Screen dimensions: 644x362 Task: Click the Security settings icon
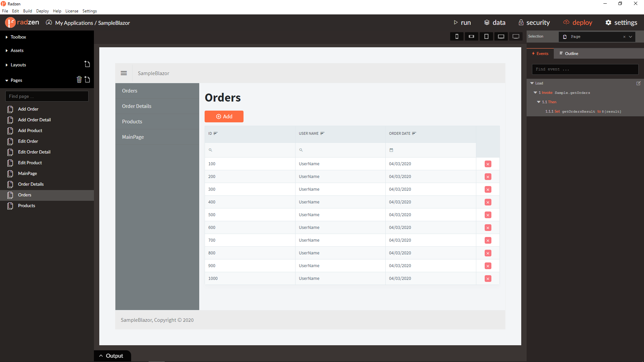click(x=522, y=22)
